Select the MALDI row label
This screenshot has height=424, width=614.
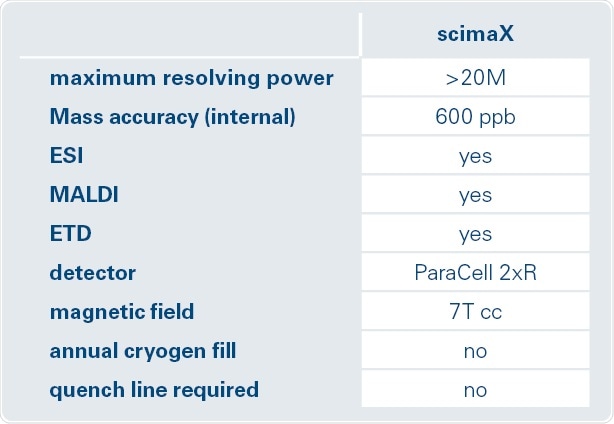click(84, 195)
